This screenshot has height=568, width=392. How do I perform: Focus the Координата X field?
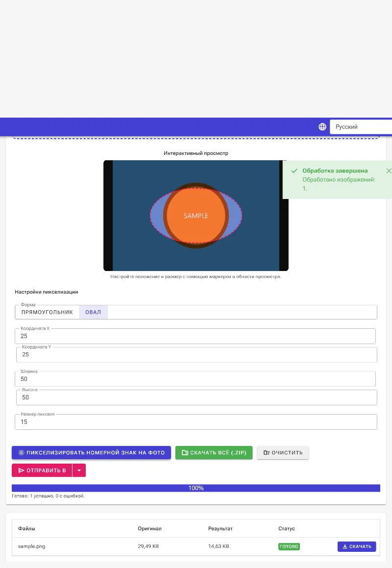tap(196, 336)
